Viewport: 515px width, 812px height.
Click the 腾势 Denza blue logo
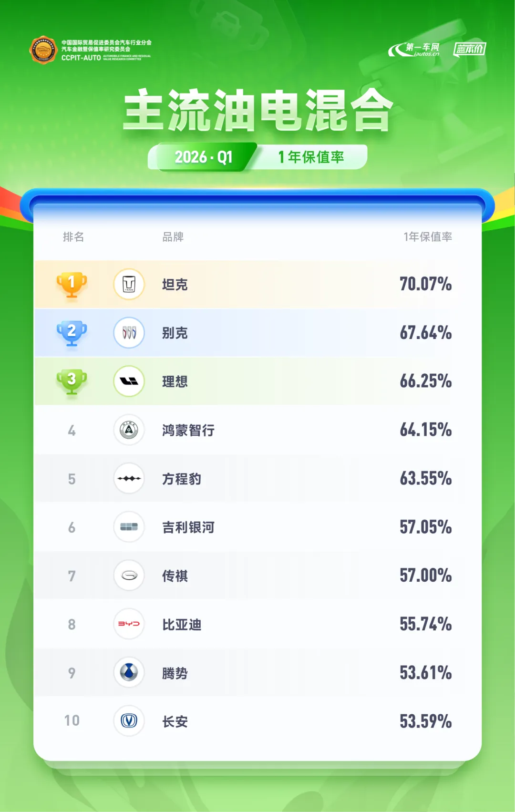tap(129, 672)
